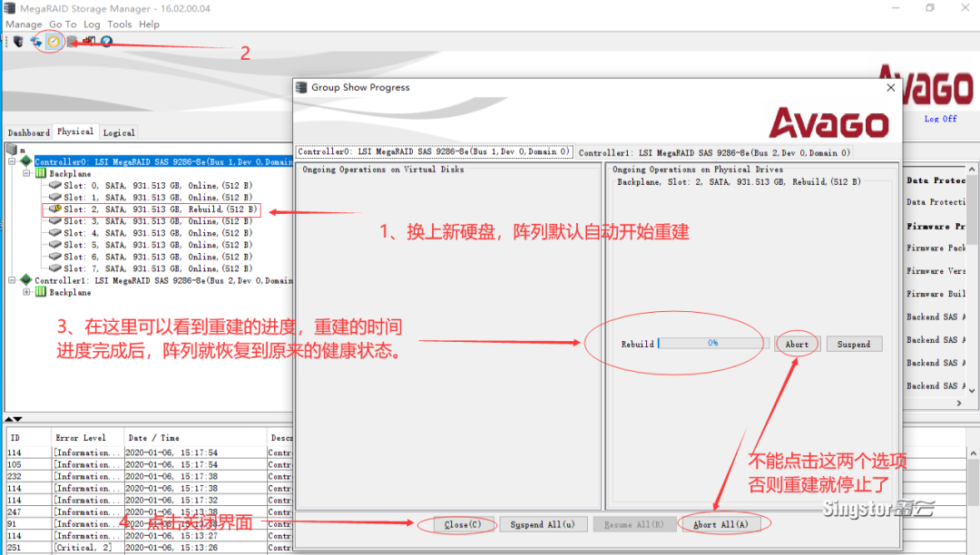Image resolution: width=980 pixels, height=555 pixels.
Task: Open the Tools menu
Action: [120, 24]
